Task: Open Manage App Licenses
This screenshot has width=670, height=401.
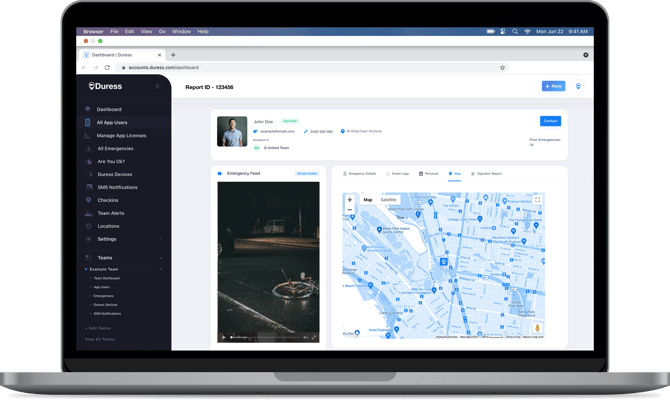Action: pos(121,136)
